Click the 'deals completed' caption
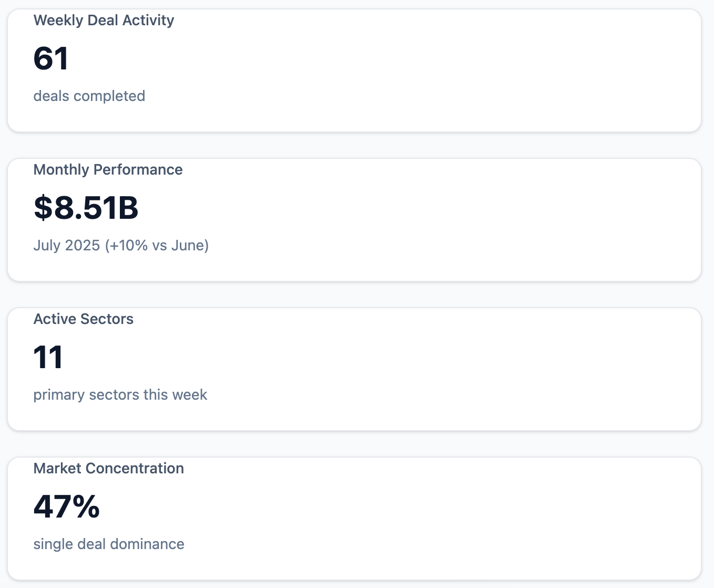 pyautogui.click(x=89, y=96)
